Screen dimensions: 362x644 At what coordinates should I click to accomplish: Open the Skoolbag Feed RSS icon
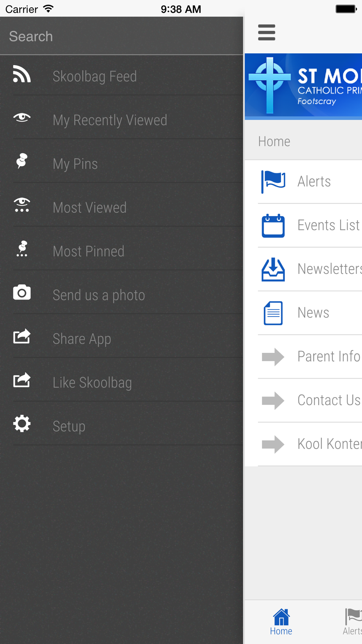click(x=22, y=74)
